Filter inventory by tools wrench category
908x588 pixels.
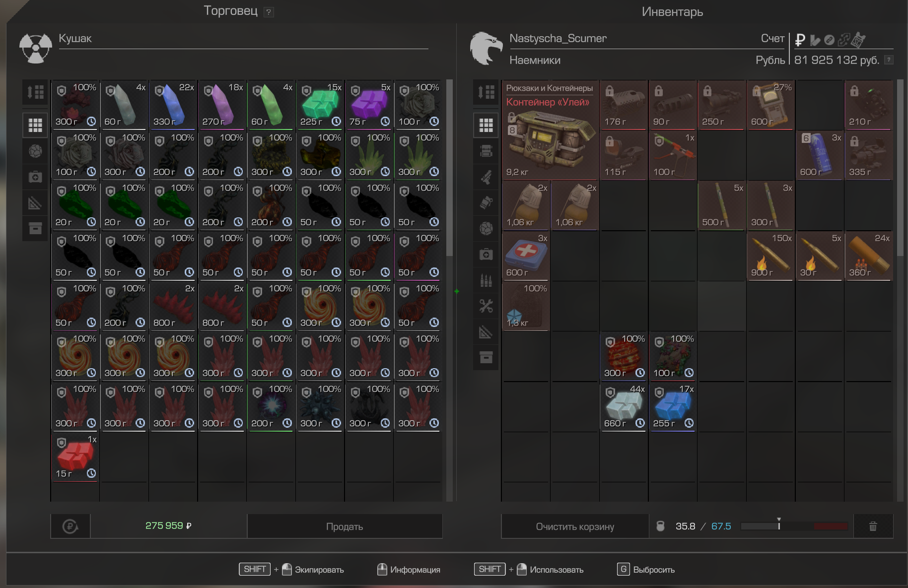coord(486,306)
